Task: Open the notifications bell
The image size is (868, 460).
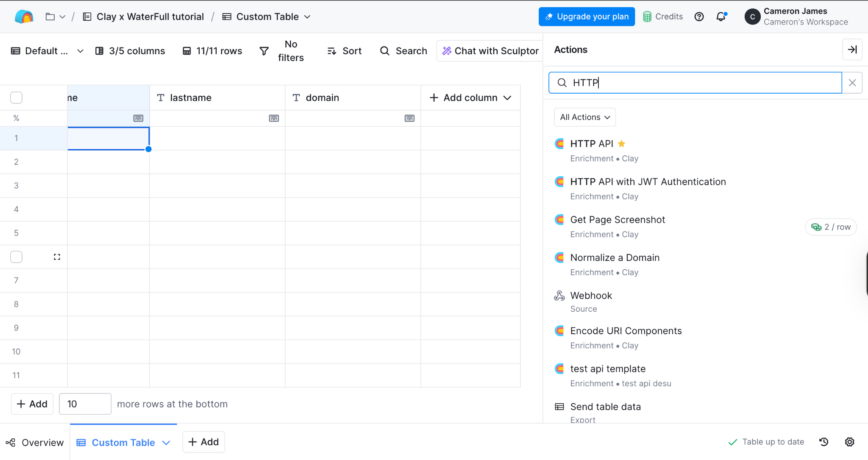Action: pos(721,17)
